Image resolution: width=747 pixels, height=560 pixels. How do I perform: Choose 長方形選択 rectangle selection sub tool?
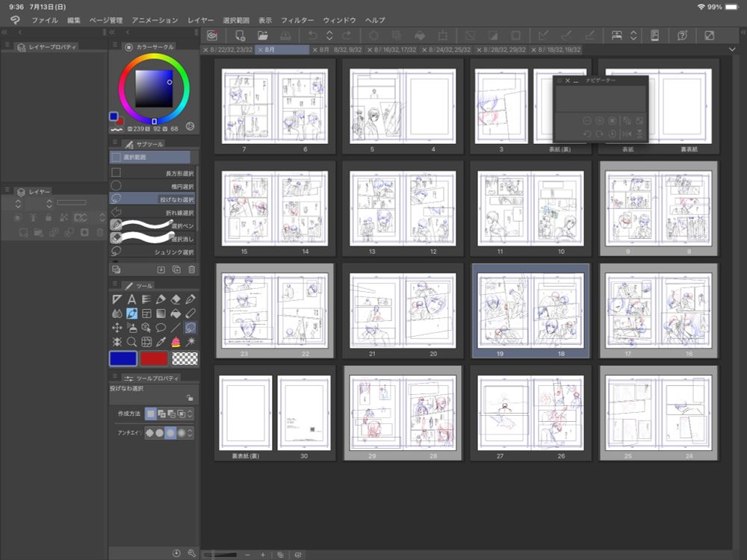click(x=152, y=173)
